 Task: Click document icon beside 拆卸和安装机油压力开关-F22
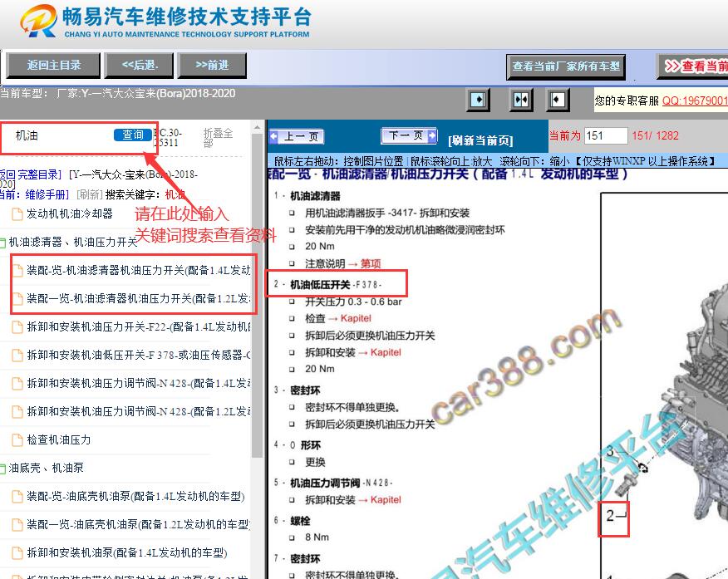click(17, 327)
